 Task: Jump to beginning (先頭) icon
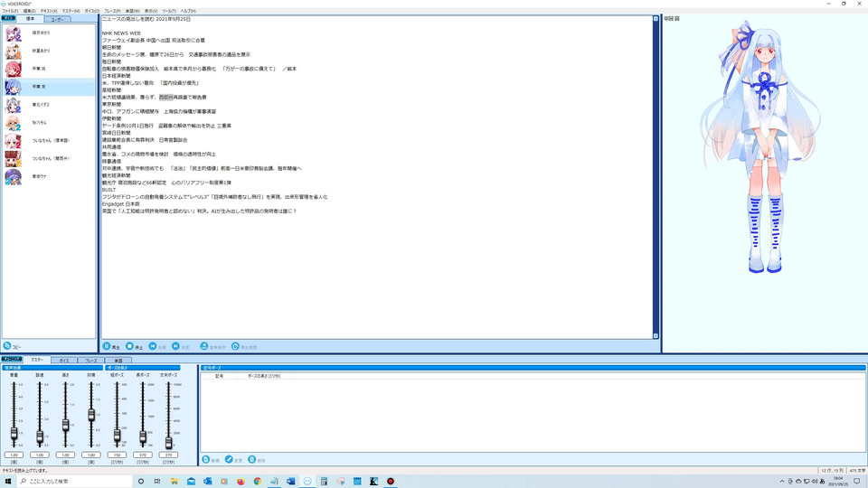click(153, 346)
